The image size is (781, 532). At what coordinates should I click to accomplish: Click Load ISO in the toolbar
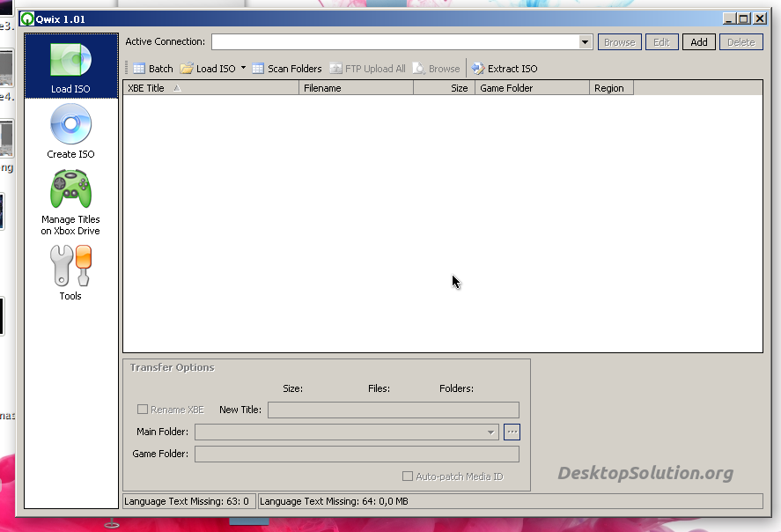point(209,69)
